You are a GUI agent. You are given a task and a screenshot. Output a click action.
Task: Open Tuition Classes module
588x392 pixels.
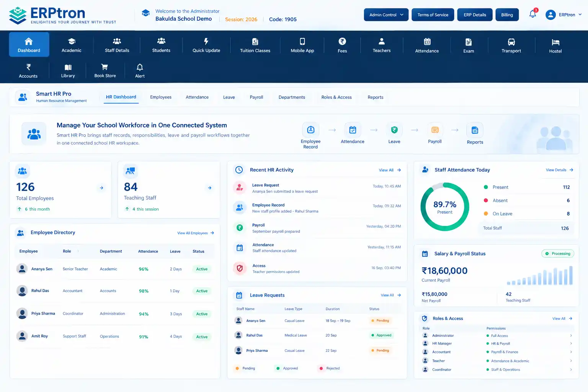pyautogui.click(x=255, y=45)
